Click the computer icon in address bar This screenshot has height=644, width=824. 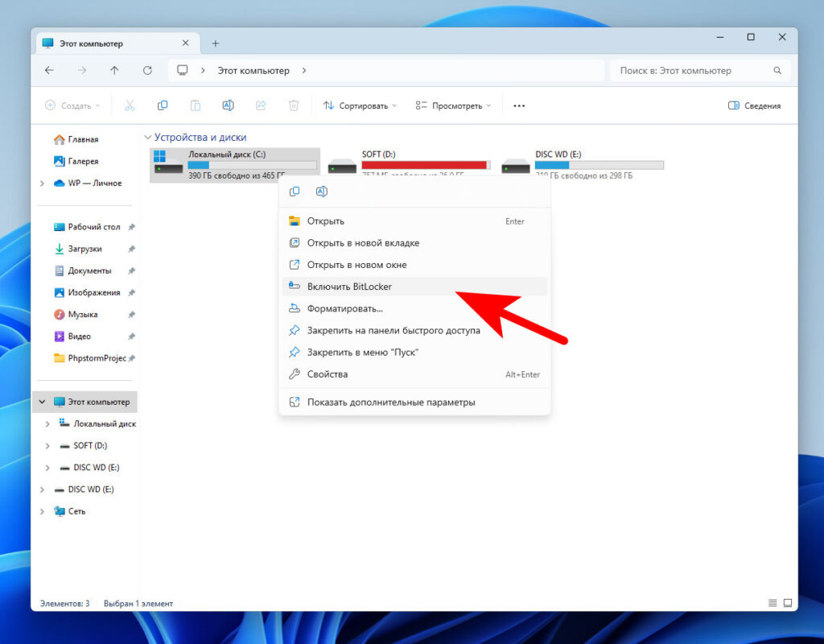tap(183, 71)
